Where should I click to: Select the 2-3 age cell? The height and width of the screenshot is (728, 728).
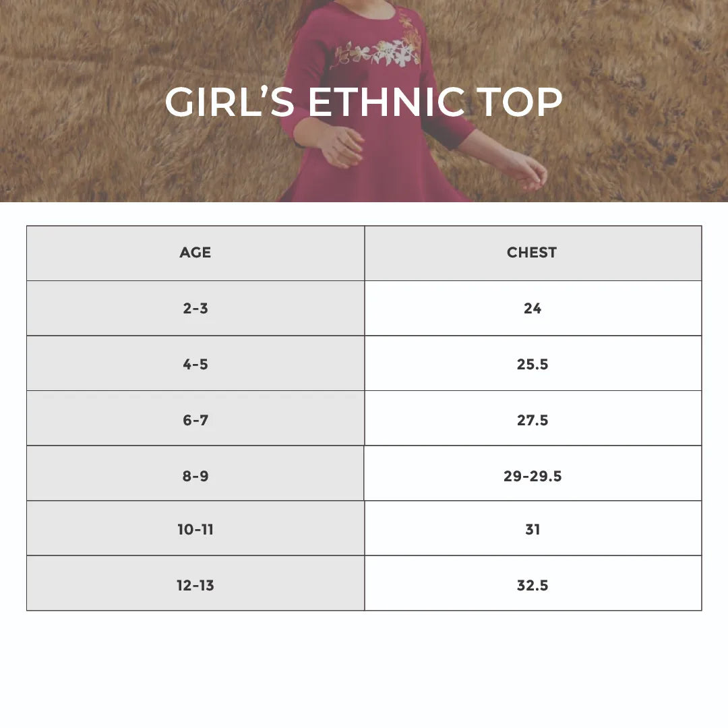195,309
